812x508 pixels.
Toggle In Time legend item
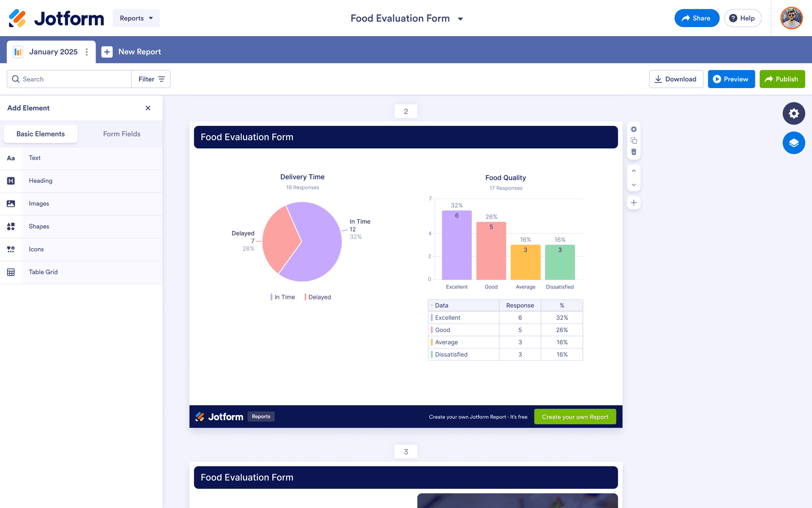(283, 297)
